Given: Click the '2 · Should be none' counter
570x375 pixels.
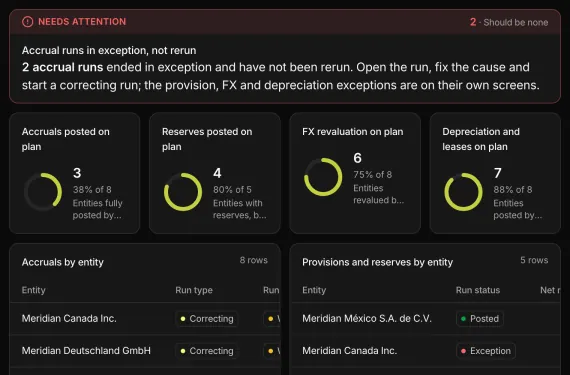Looking at the screenshot, I should pos(509,22).
